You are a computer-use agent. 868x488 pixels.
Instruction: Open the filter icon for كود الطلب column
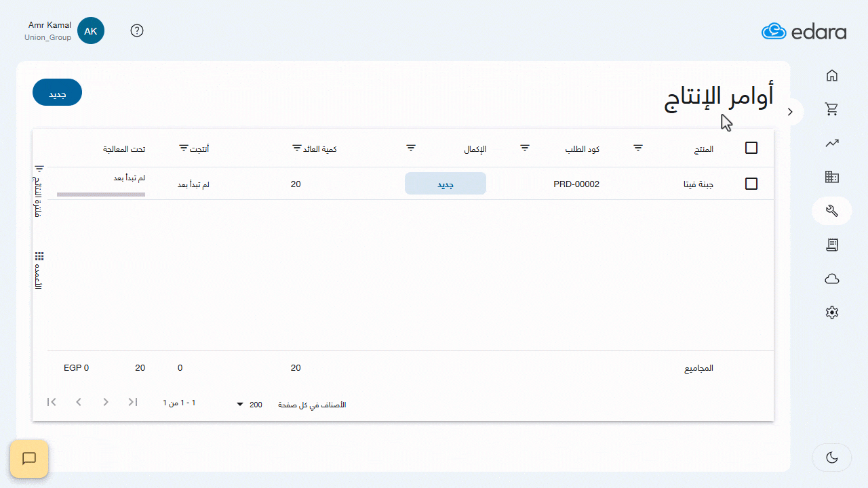tap(525, 148)
